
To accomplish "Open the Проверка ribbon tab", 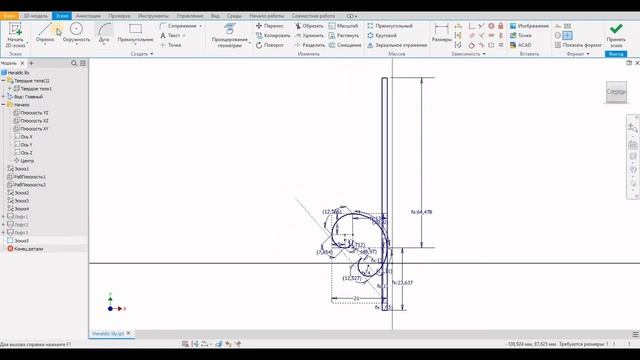I will (x=119, y=16).
